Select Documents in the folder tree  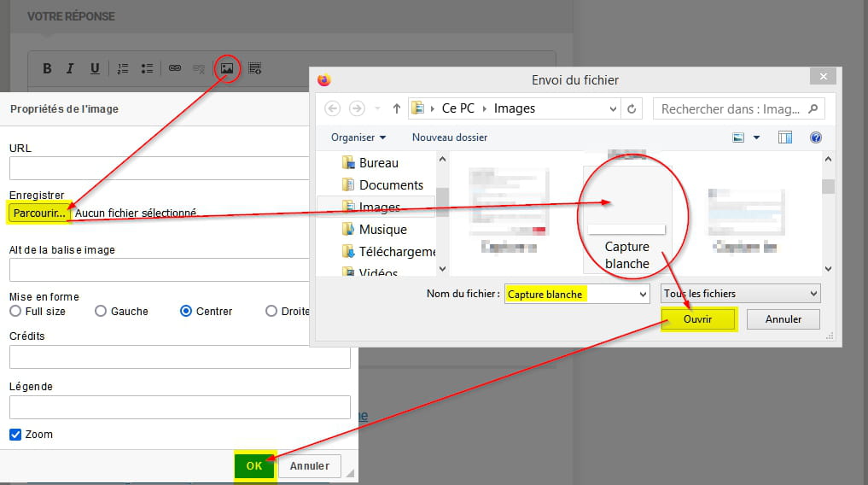(391, 184)
